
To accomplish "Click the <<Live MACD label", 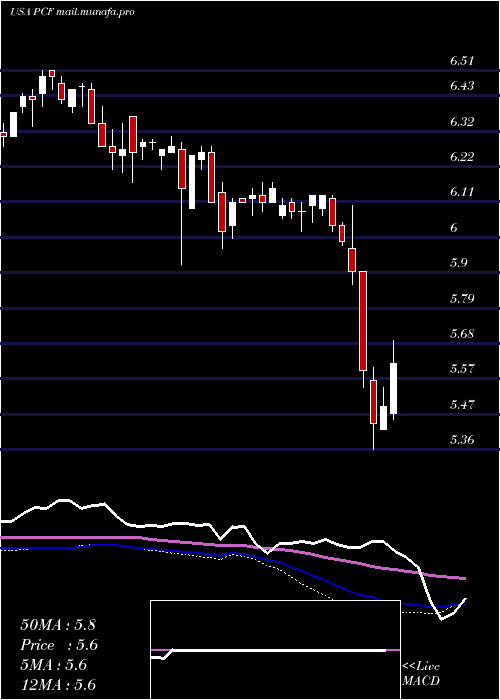I will (x=421, y=674).
